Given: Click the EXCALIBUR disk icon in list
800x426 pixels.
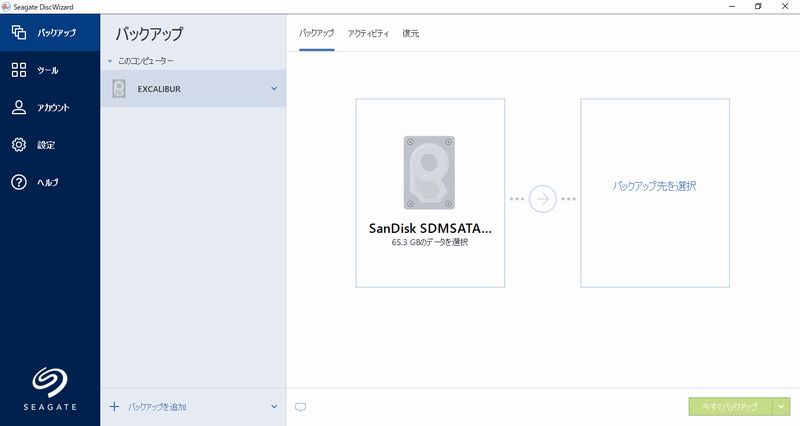Looking at the screenshot, I should pos(119,89).
